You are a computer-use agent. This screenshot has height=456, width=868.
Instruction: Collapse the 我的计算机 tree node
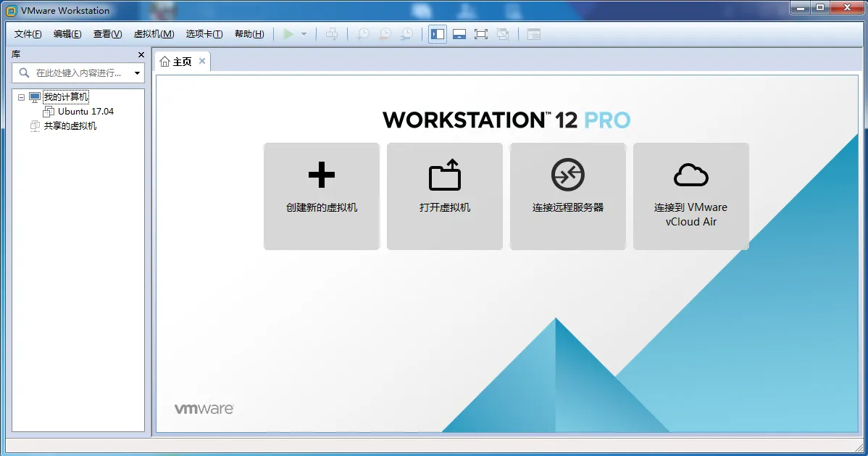point(21,97)
